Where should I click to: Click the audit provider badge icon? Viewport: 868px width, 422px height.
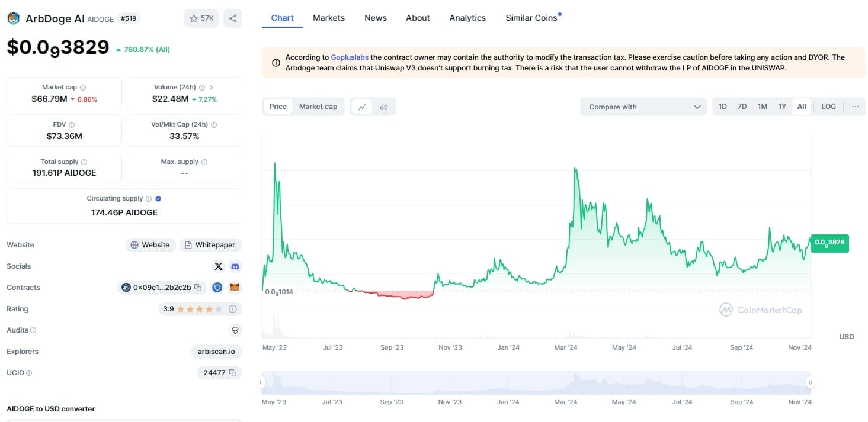tap(235, 330)
